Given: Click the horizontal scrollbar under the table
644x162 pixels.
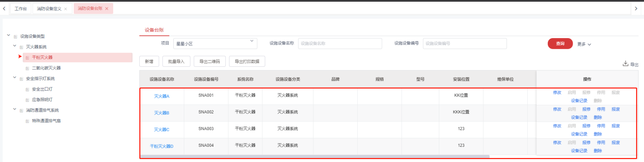Looking at the screenshot, I should 315,157.
